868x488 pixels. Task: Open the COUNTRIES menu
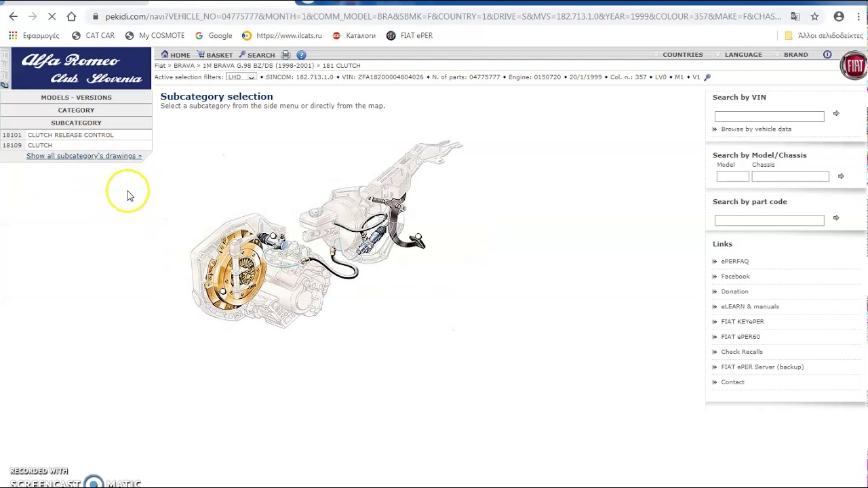pyautogui.click(x=683, y=55)
